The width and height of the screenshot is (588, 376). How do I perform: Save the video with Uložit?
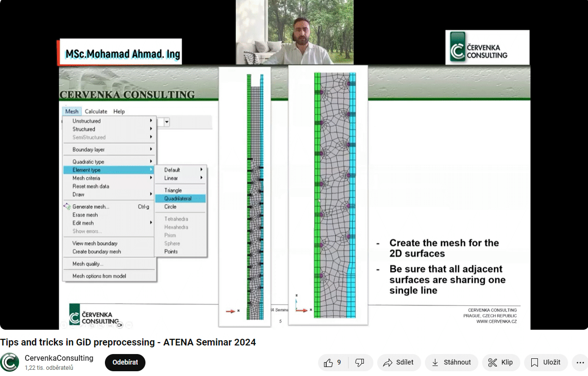tap(546, 363)
